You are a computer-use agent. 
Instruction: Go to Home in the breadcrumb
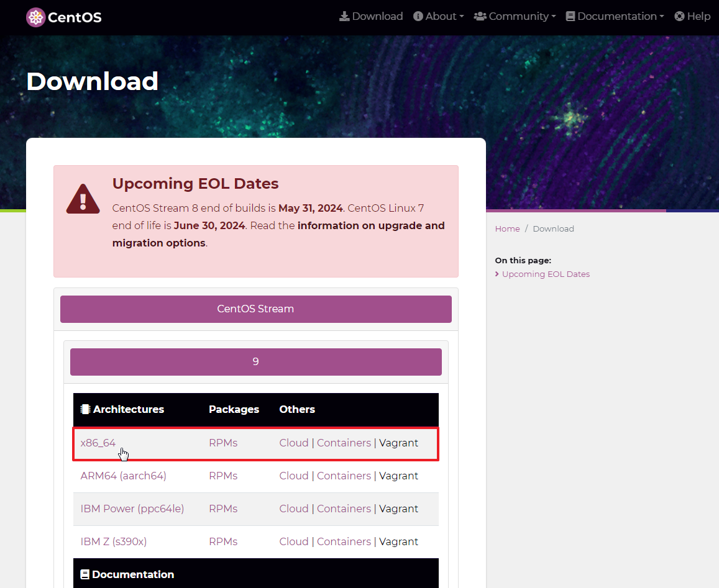507,228
